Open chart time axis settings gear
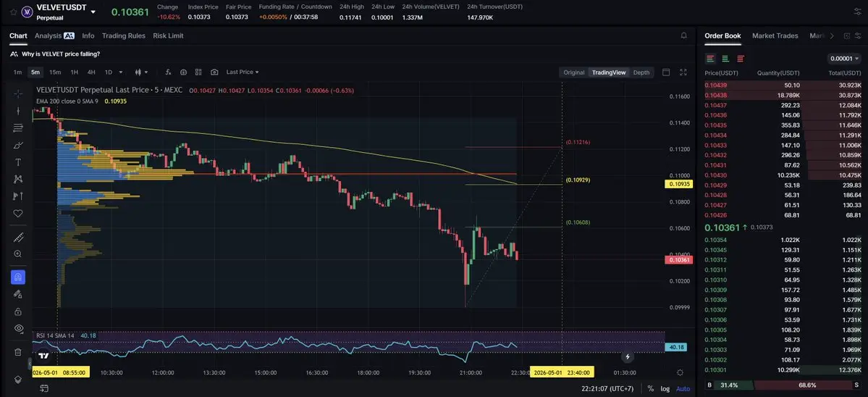Viewport: 868px width, 397px height. click(x=680, y=372)
